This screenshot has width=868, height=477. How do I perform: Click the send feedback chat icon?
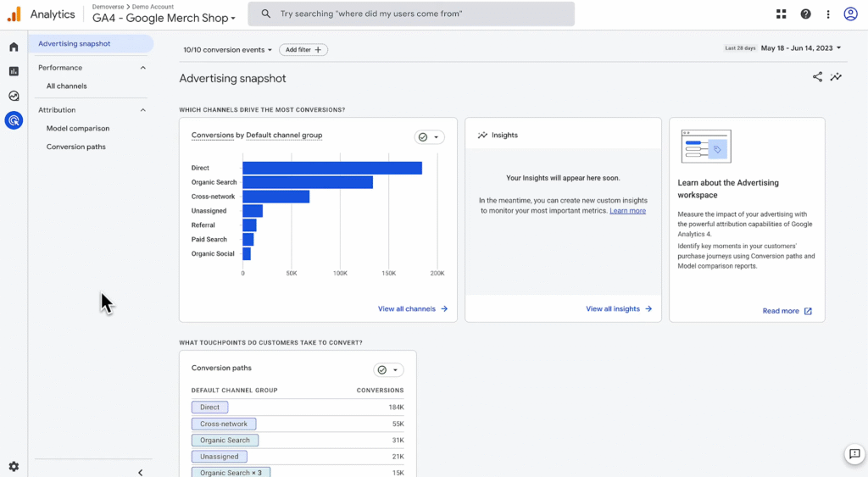coord(854,454)
